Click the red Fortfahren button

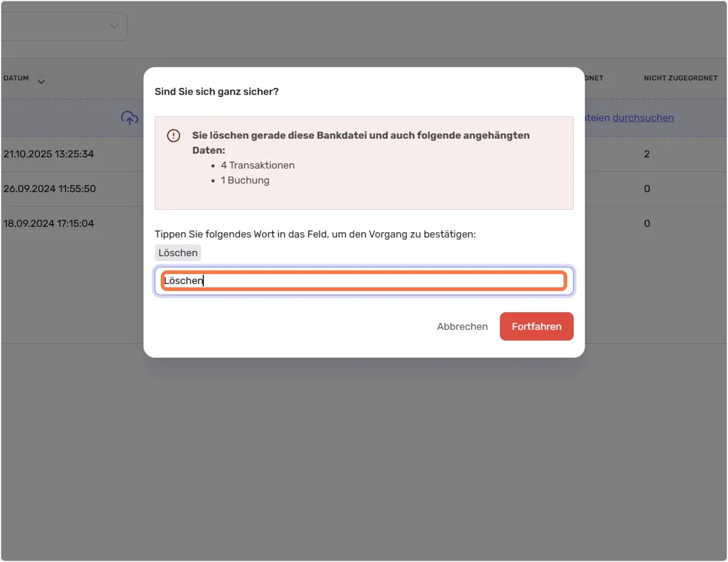pos(536,326)
